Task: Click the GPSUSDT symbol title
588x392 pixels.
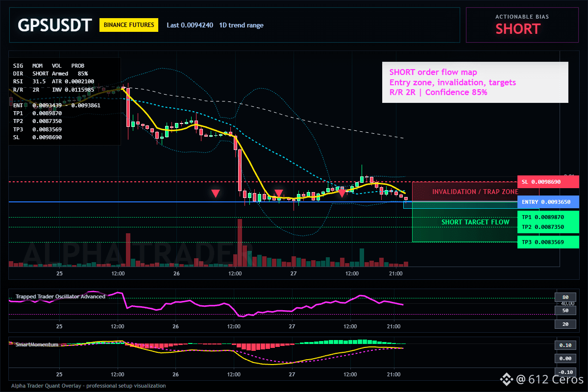Action: pyautogui.click(x=54, y=25)
